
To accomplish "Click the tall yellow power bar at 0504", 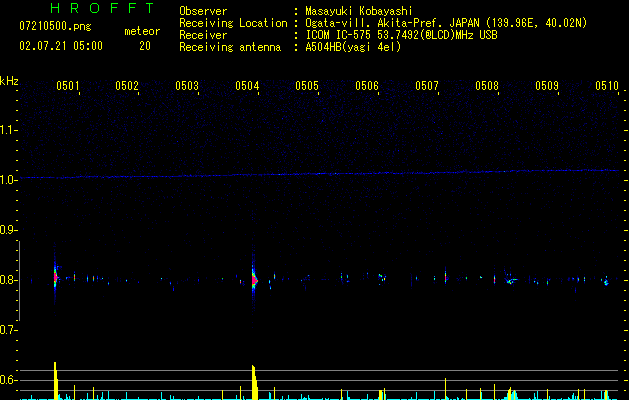I will (x=254, y=382).
